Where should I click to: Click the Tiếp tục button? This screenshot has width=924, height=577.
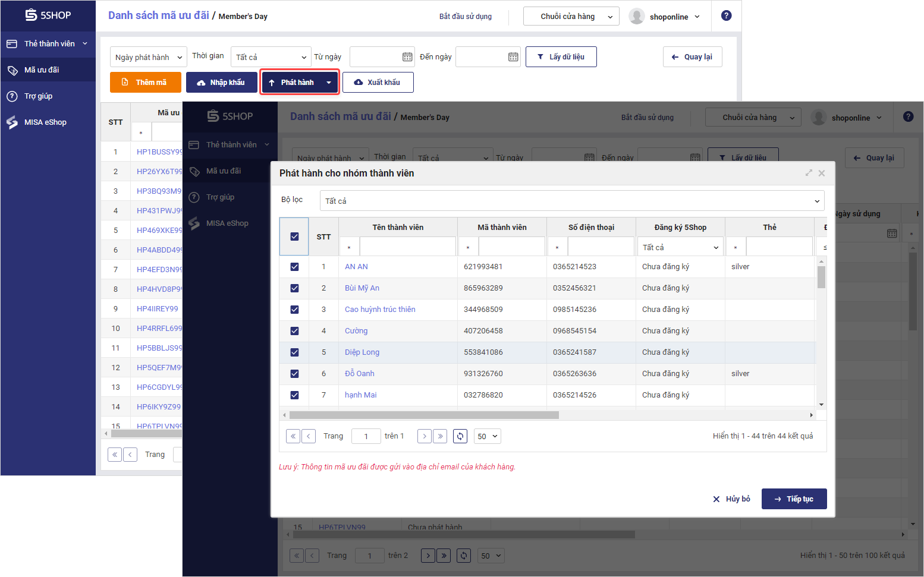[x=794, y=499]
